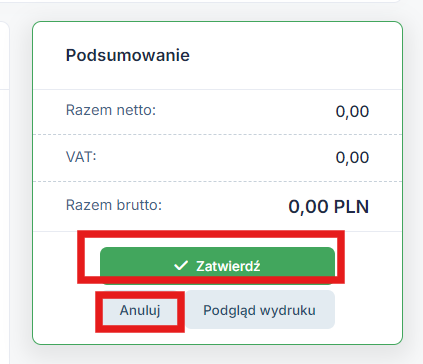This screenshot has height=364, width=423.
Task: Click empty card area right of Podgląd wydruku
Action: [x=368, y=310]
